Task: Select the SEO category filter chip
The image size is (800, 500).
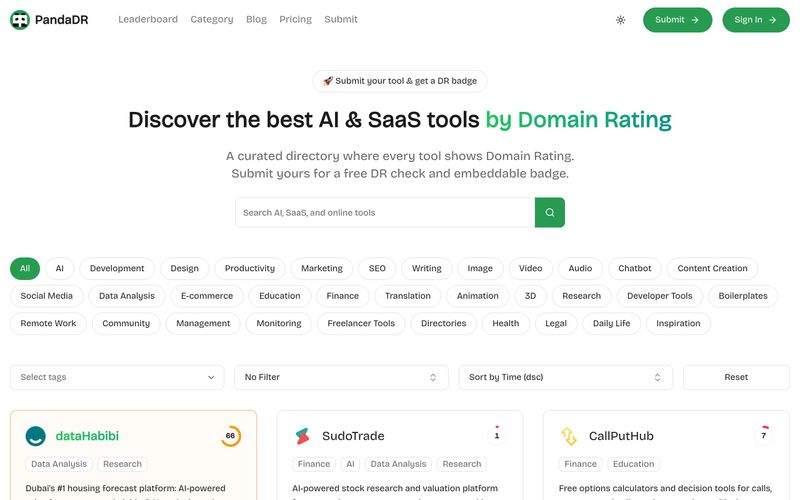Action: (x=377, y=268)
